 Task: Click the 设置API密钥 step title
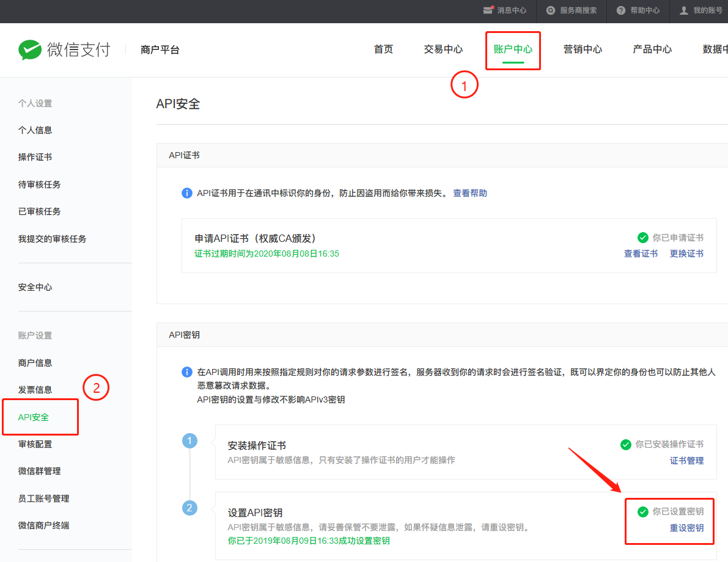click(x=255, y=513)
